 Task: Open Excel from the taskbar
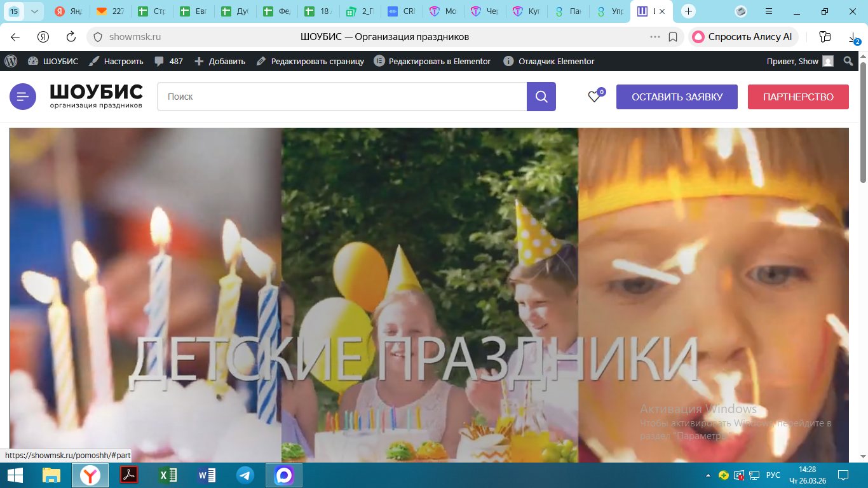(x=168, y=475)
